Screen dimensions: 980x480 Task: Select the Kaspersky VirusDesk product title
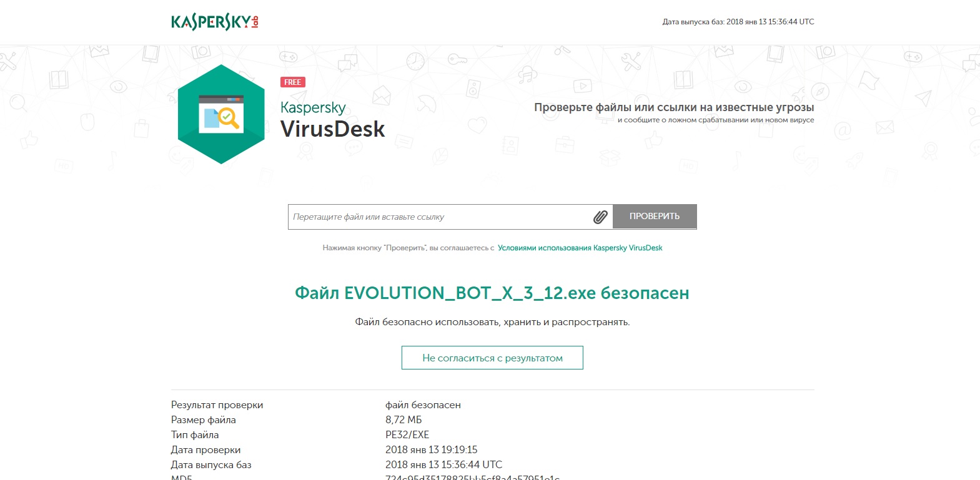click(x=332, y=119)
